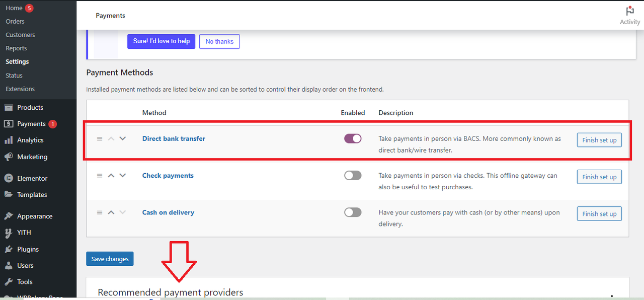The height and width of the screenshot is (300, 644).
Task: Click the Users person icon
Action: click(x=9, y=265)
